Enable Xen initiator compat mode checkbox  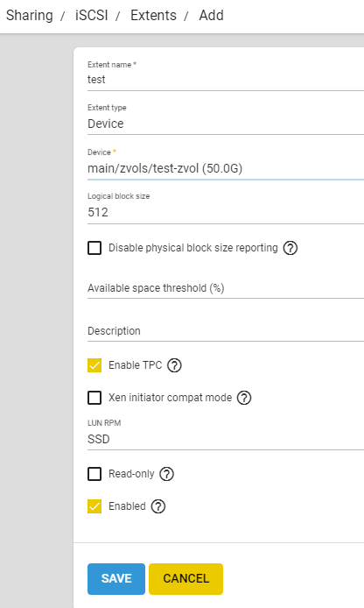[x=94, y=398]
